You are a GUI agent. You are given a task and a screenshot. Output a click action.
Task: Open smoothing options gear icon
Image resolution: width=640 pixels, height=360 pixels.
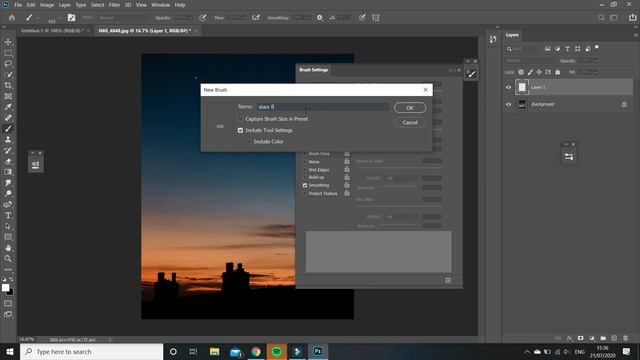coord(320,18)
